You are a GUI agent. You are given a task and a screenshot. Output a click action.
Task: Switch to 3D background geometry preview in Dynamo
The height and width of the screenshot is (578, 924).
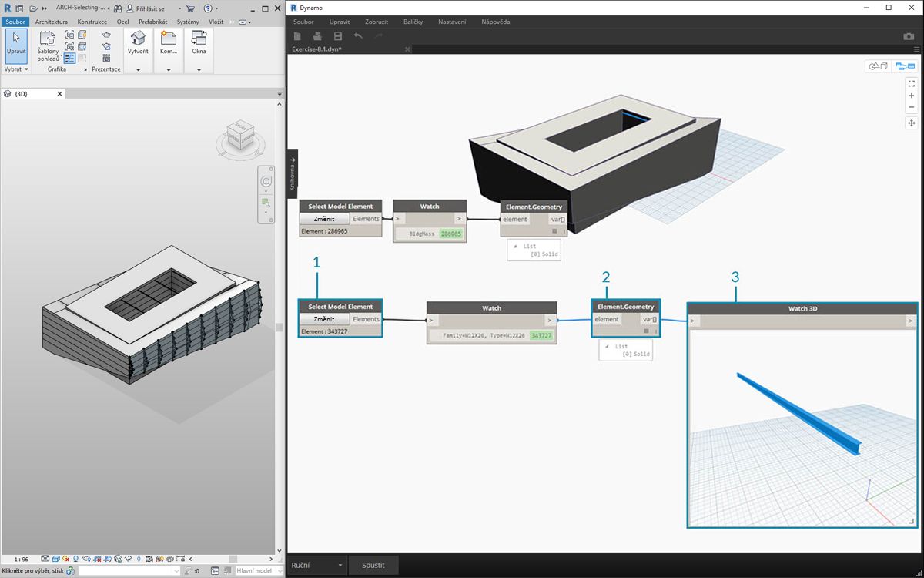pos(879,66)
